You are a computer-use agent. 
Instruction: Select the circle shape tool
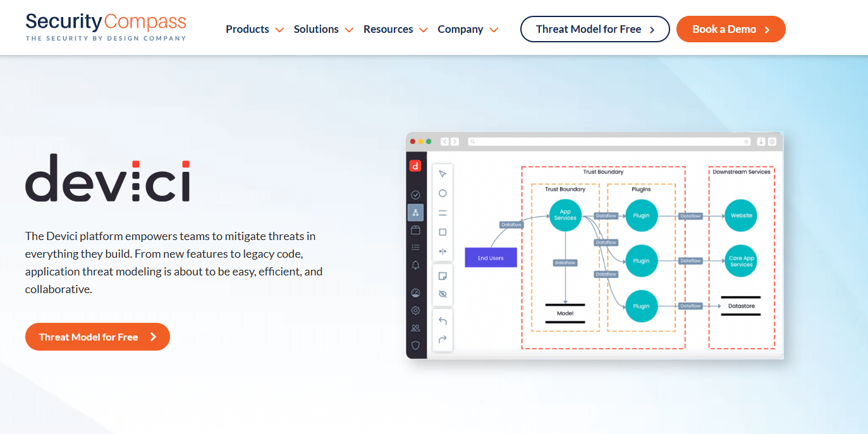click(x=443, y=193)
